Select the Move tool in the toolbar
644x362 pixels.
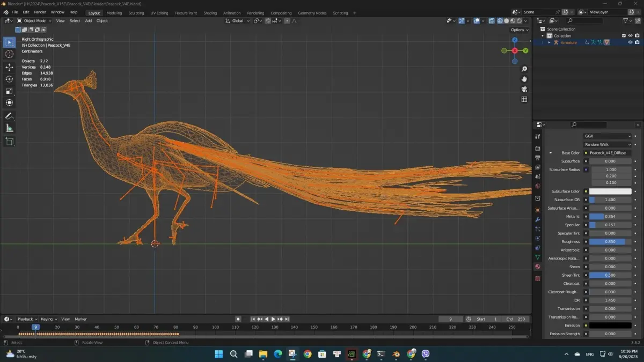(9, 67)
